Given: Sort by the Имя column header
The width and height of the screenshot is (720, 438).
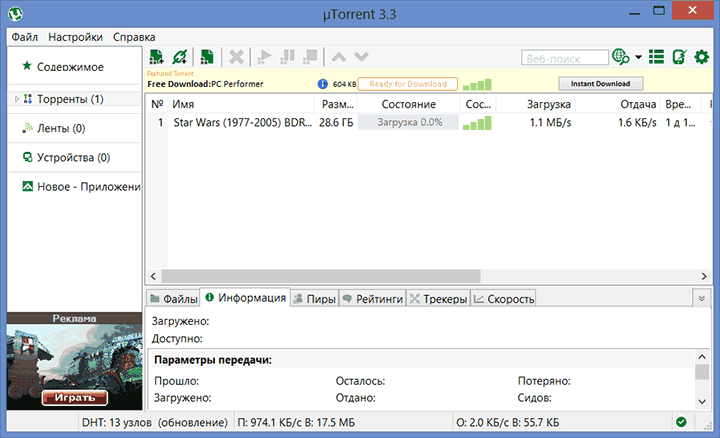Looking at the screenshot, I should (x=241, y=104).
